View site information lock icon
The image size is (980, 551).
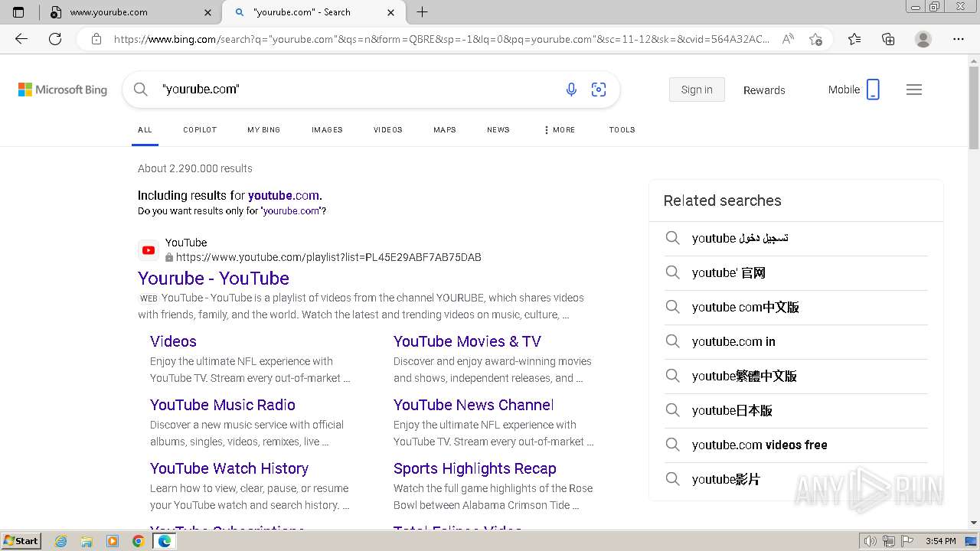tap(96, 39)
